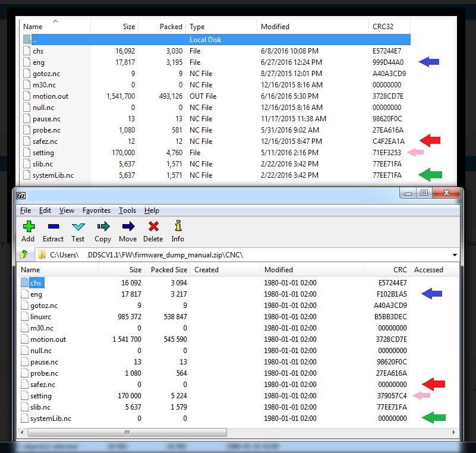Sort by Packed Size column header
This screenshot has width=476, height=453.
point(168,270)
